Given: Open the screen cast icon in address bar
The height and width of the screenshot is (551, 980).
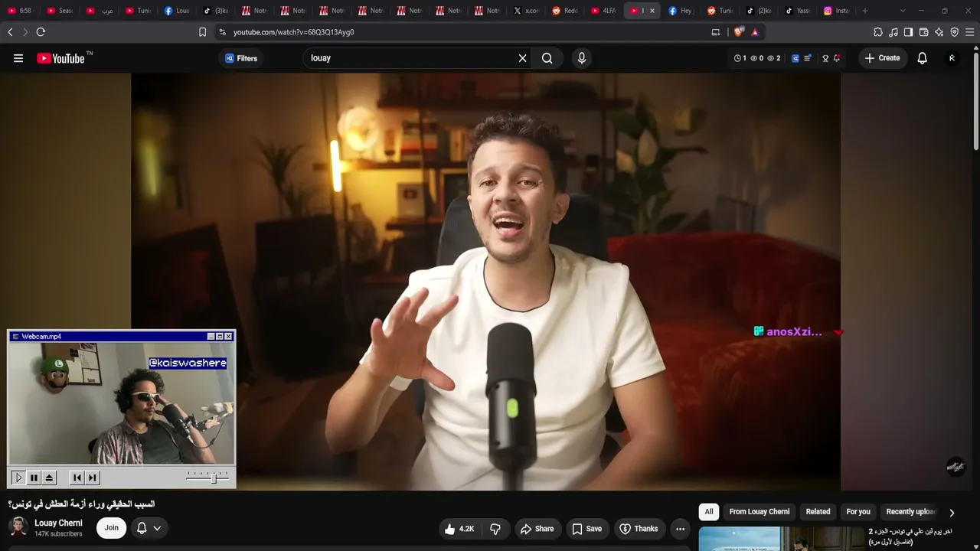Looking at the screenshot, I should click(716, 32).
